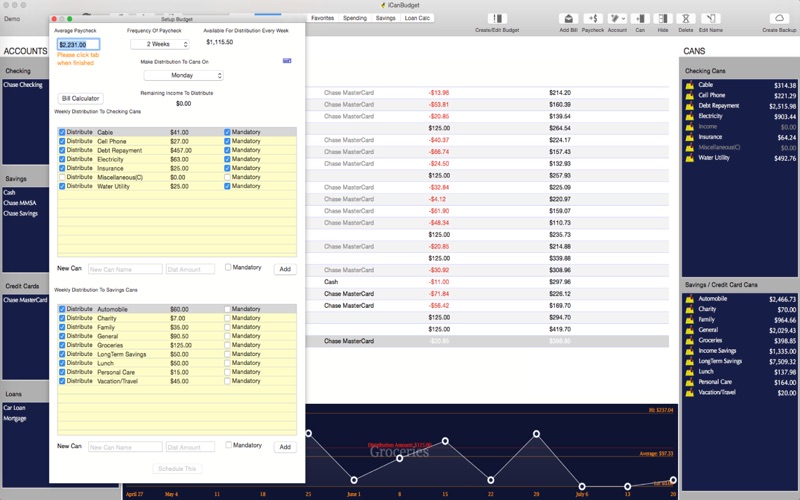This screenshot has width=800, height=500.
Task: Click the Vacation/Travel can icon
Action: pyautogui.click(x=690, y=393)
